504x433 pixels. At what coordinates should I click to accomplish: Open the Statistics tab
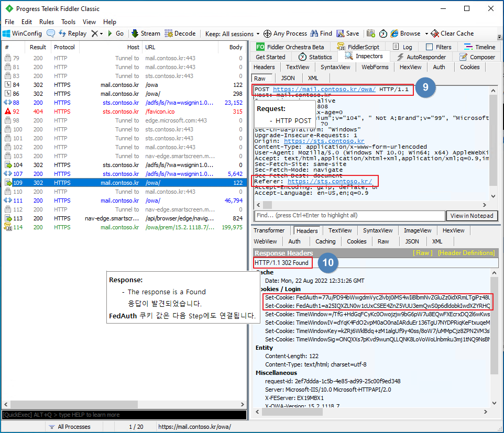click(x=315, y=57)
